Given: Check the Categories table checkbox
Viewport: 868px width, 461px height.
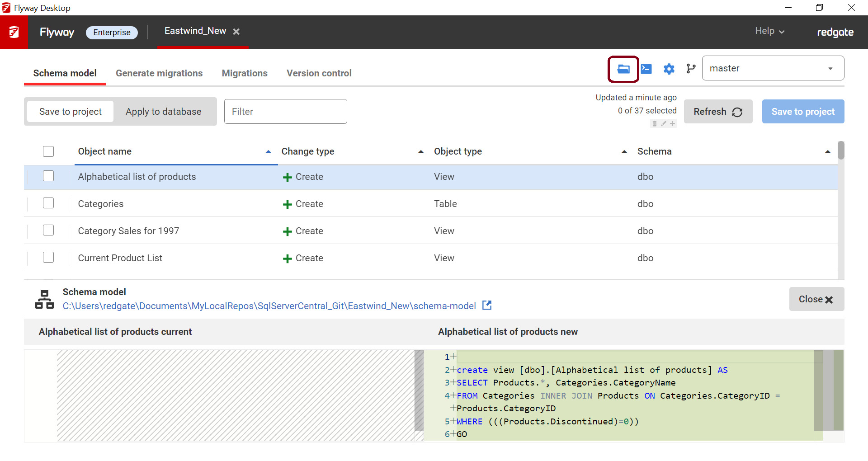Looking at the screenshot, I should pos(48,203).
